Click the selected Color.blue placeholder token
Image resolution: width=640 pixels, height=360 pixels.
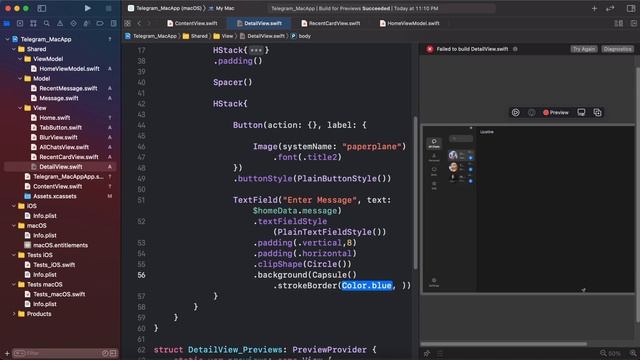[x=367, y=286]
